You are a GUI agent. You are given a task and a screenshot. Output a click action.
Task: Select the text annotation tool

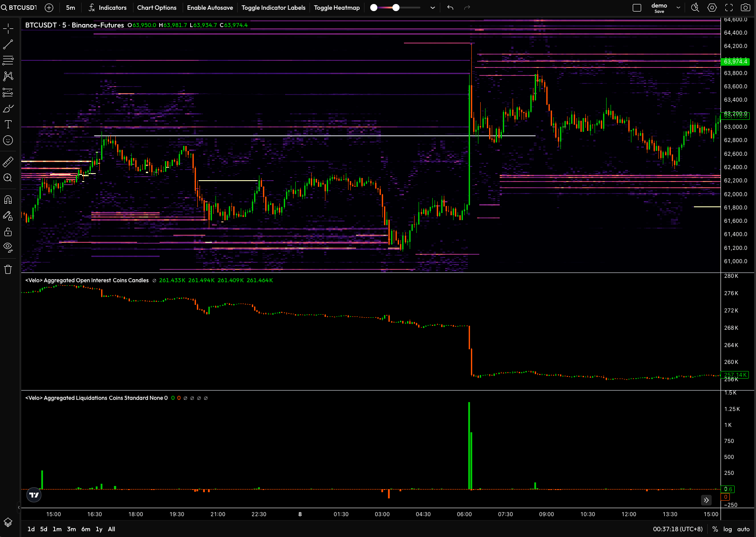(x=8, y=124)
